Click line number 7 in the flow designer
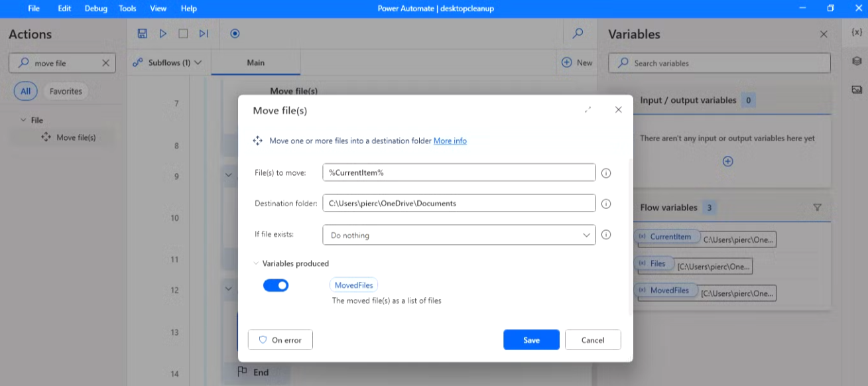 click(x=176, y=103)
